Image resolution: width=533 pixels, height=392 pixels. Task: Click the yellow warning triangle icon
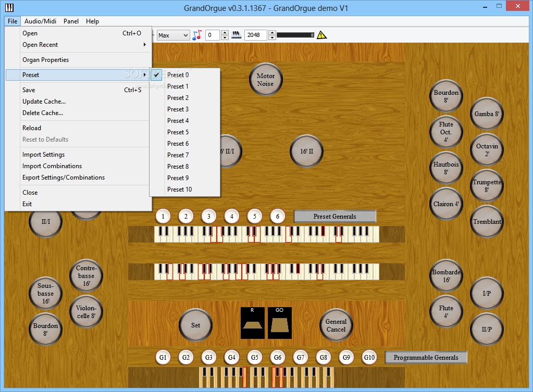(x=321, y=35)
